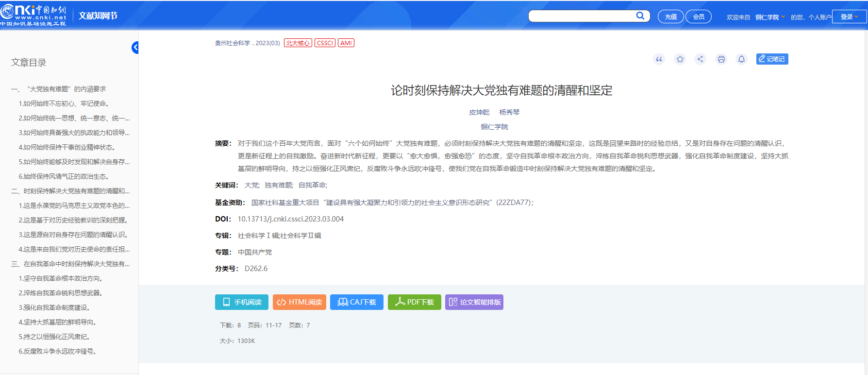Screen dimensions: 868x375
Task: Click the 记笔记 note button
Action: (x=772, y=59)
